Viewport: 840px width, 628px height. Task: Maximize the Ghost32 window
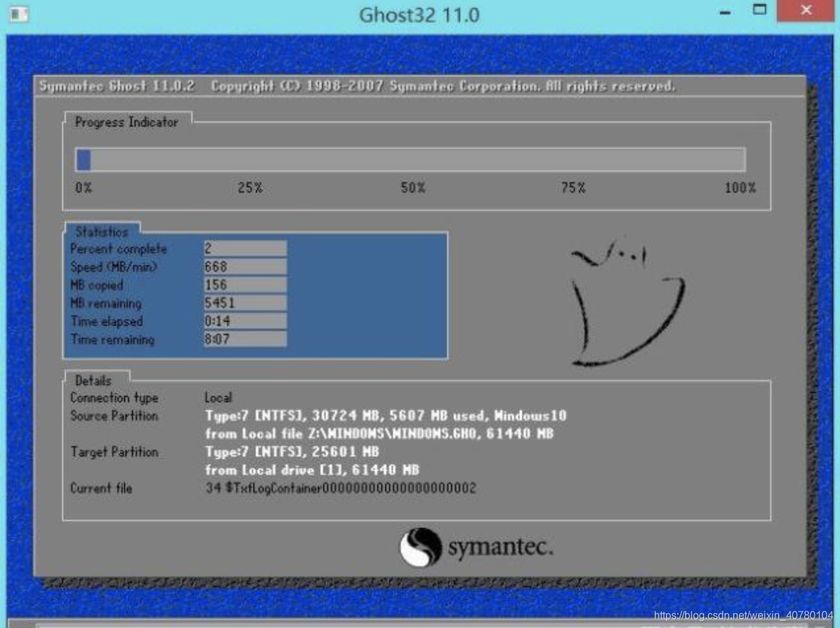[x=760, y=10]
